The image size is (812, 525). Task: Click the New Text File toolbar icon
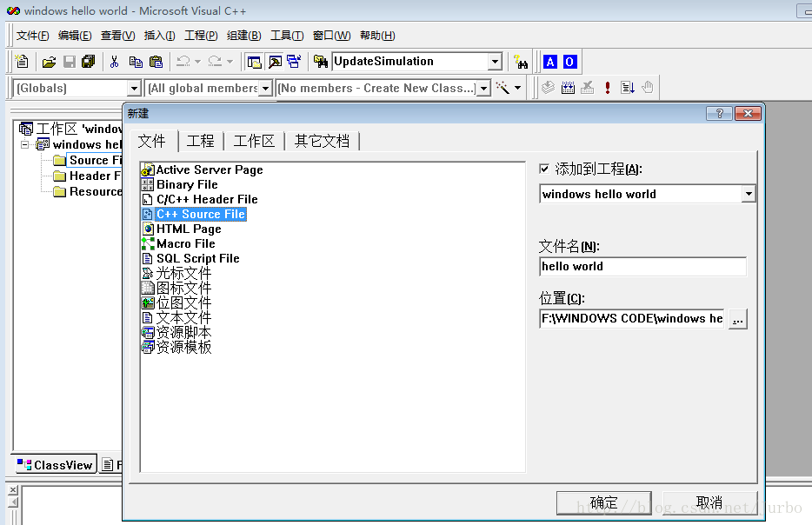click(22, 62)
